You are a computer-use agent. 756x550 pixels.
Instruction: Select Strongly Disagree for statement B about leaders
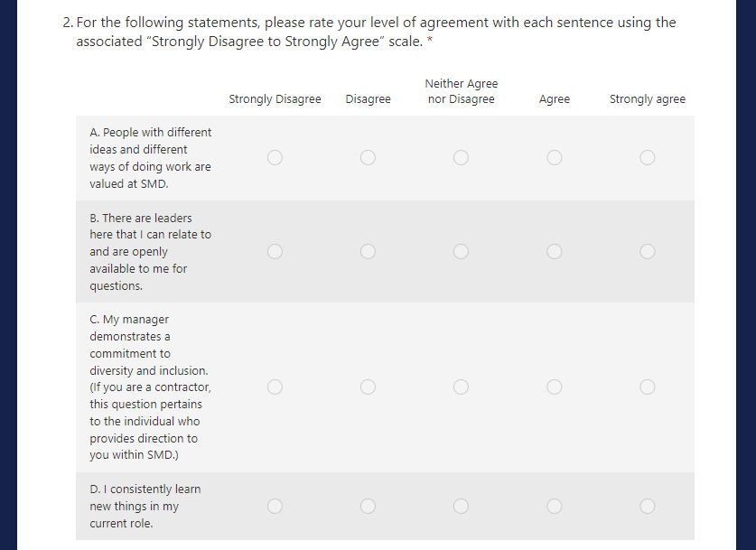click(x=275, y=251)
